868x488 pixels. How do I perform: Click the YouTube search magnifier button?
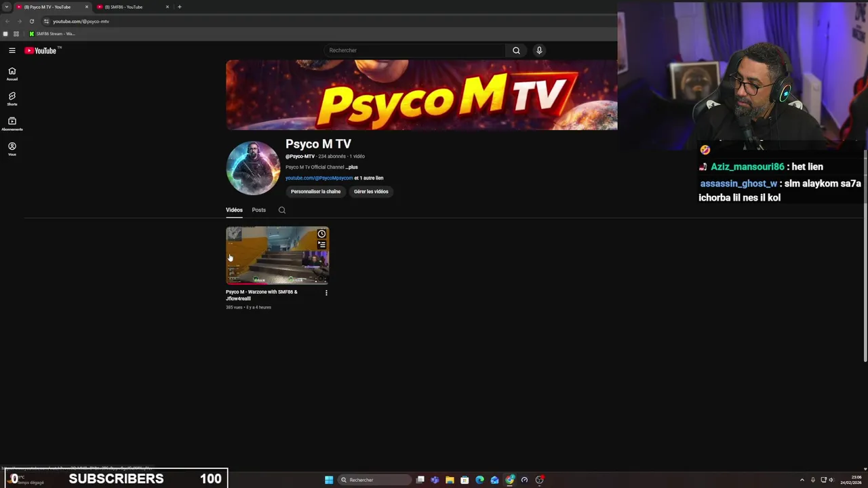coord(516,50)
